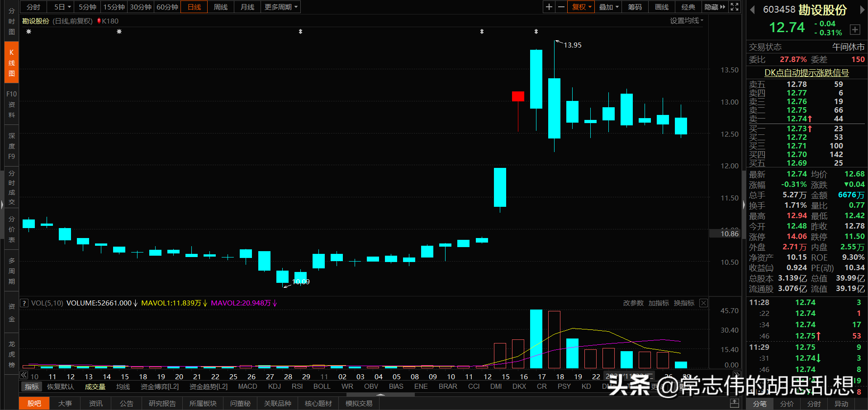Image resolution: width=868 pixels, height=410 pixels.
Task: Open 深度F9 from the sidebar
Action: pos(12,146)
